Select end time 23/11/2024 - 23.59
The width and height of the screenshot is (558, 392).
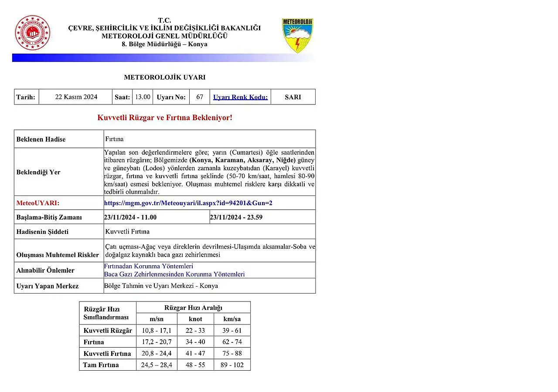point(236,217)
